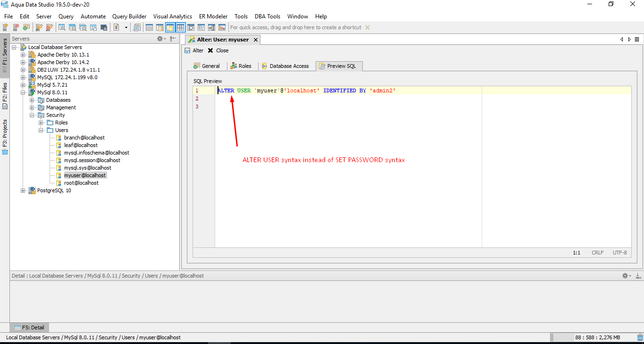Screen dimensions: 644x344
Task: Expand the DB2 LUW 172.24.1.8 server
Action: [23, 70]
